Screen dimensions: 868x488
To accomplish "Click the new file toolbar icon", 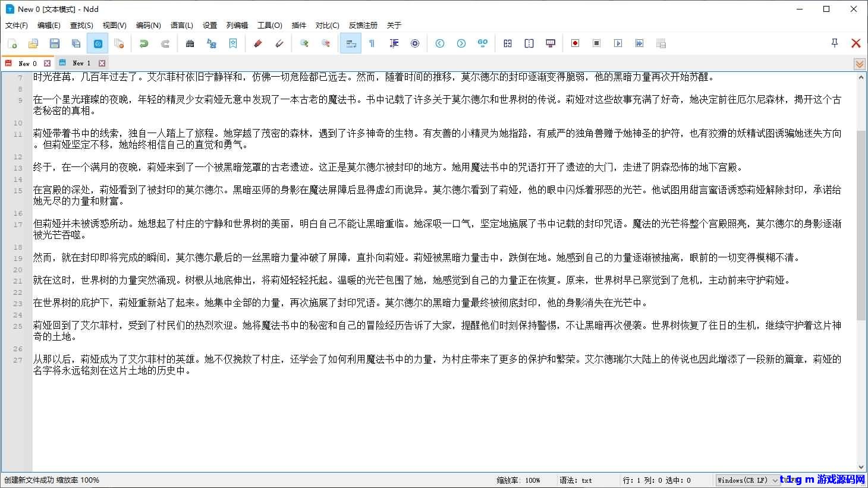I will point(12,43).
